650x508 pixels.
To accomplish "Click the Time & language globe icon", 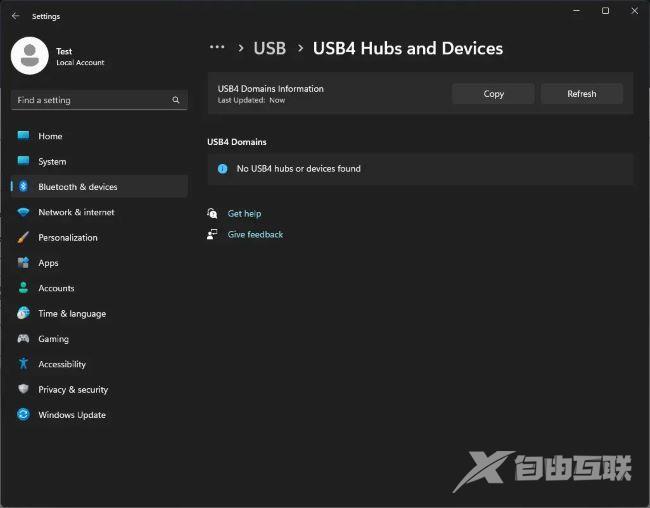I will pyautogui.click(x=23, y=313).
